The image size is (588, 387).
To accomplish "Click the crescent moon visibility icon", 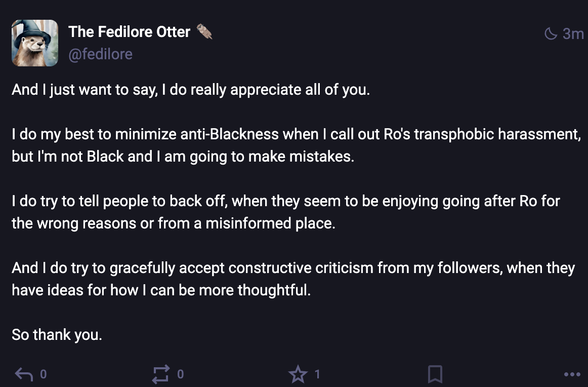I will [550, 34].
